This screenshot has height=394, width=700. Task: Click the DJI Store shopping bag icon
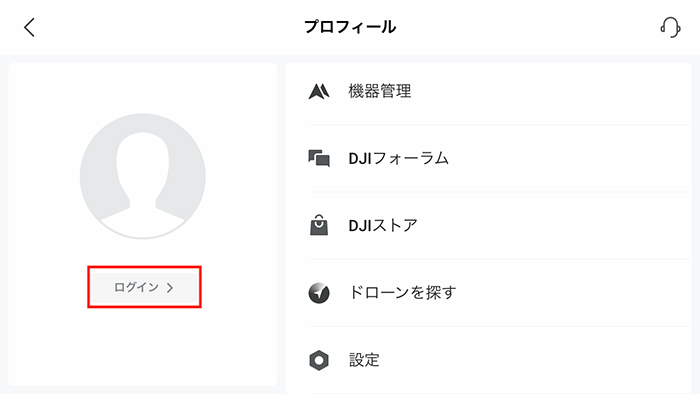319,225
